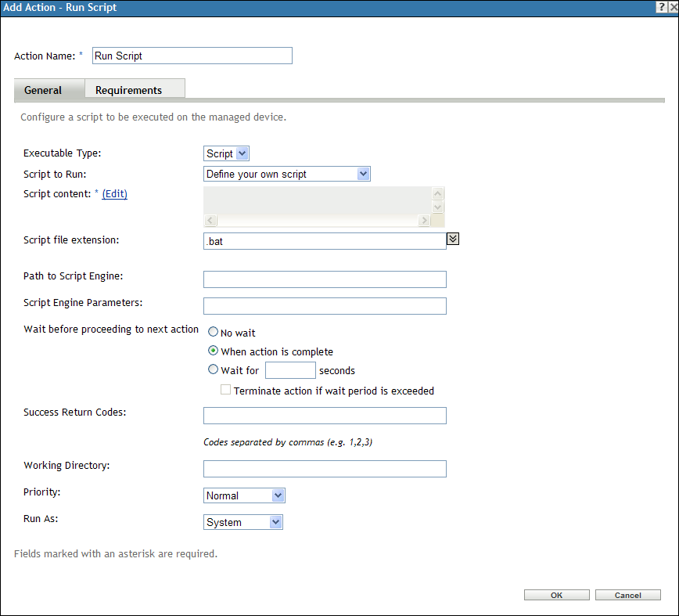Click the down scroll arrow beside script content
Viewport: 679px width, 616px height.
(x=437, y=206)
